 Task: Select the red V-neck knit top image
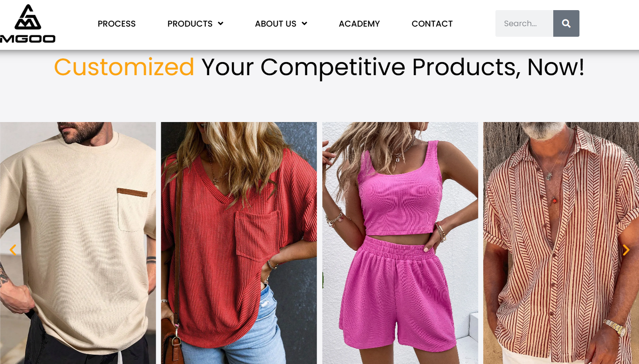239,243
